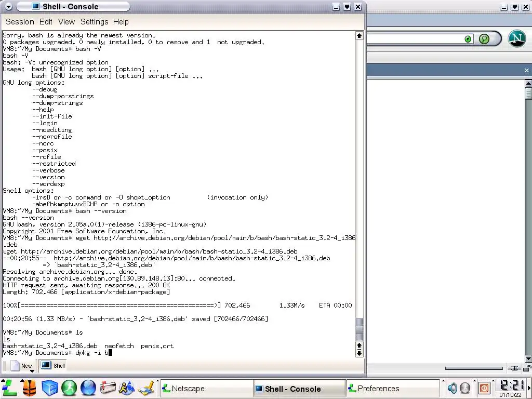
Task: Switch to Preferences in the taskbar
Action: (393, 389)
